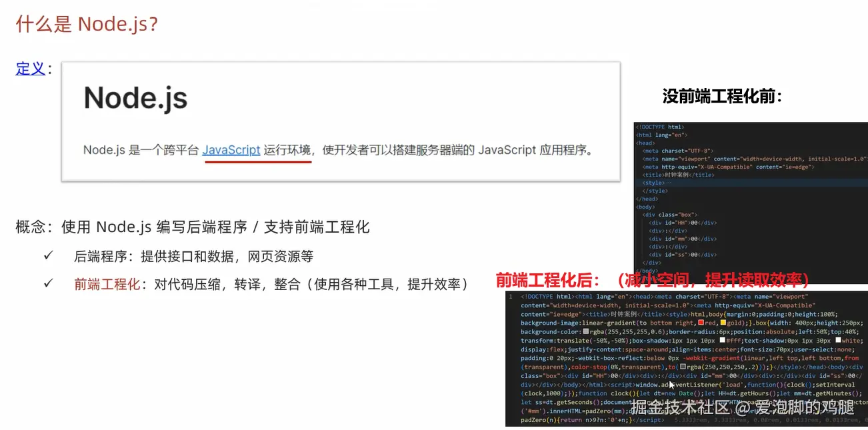Click the #fff box-shadow color swatch
The width and height of the screenshot is (868, 430).
(x=723, y=340)
